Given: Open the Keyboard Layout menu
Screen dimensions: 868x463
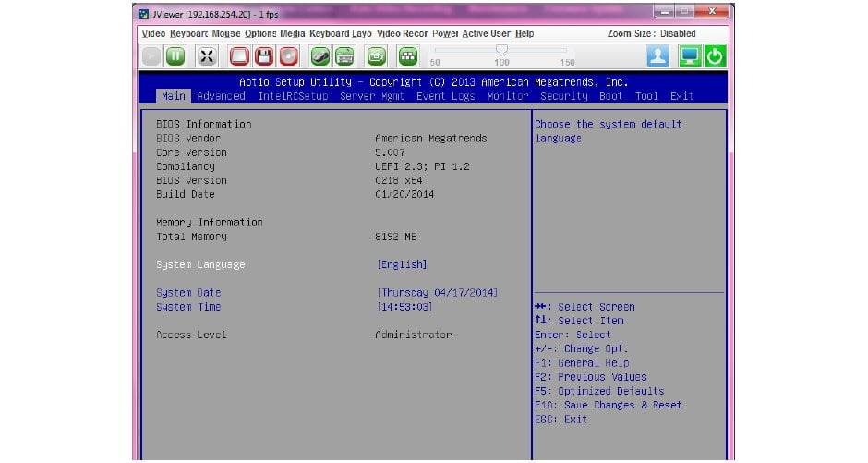Looking at the screenshot, I should [x=341, y=34].
